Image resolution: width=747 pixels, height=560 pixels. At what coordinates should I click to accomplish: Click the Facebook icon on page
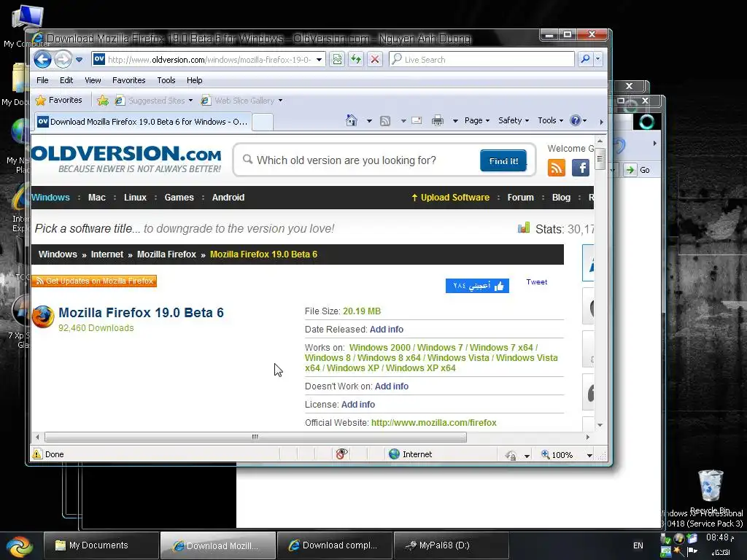(580, 168)
